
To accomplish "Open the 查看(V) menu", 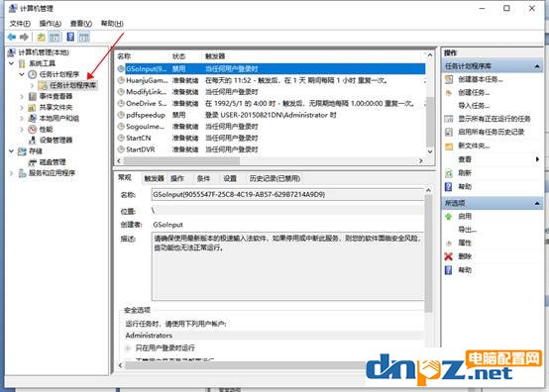I will pos(81,24).
